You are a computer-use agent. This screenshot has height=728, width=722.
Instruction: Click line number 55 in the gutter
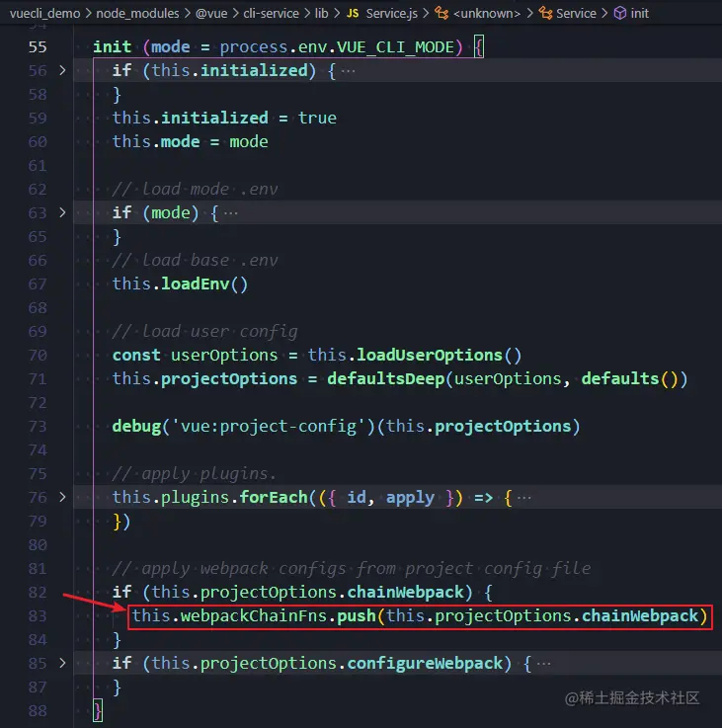[38, 46]
